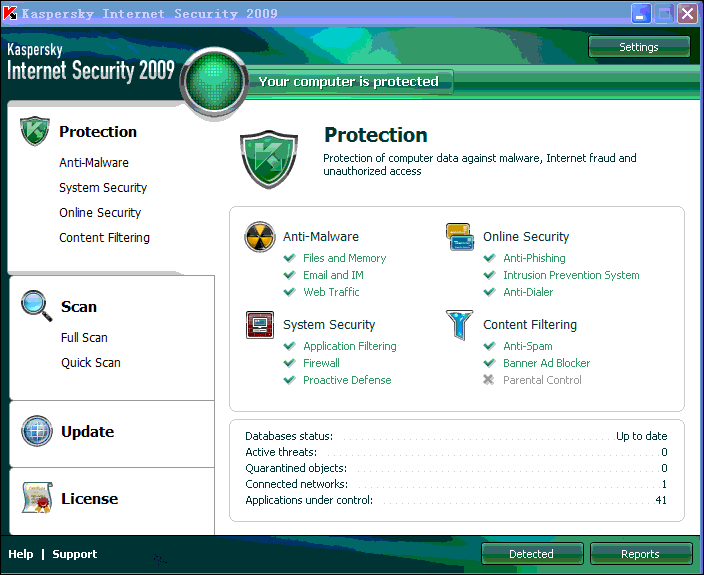Click the Protection shield icon in sidebar
Screen dimensions: 704x575
click(35, 131)
